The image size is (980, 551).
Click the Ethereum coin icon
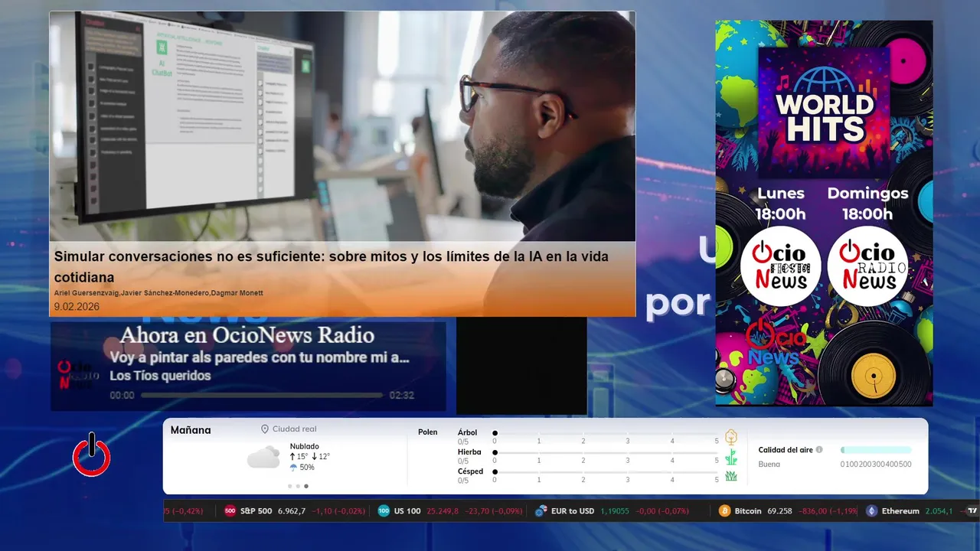[x=871, y=510]
